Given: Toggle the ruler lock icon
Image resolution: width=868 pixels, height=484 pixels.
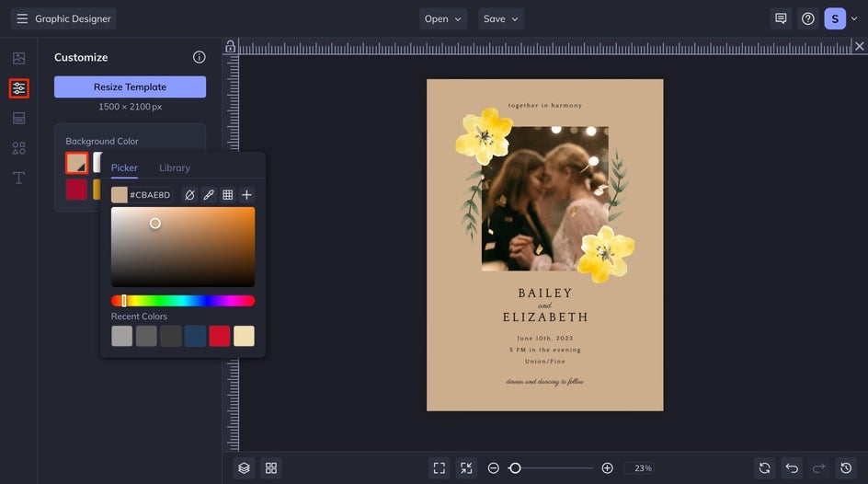Looking at the screenshot, I should [x=230, y=47].
